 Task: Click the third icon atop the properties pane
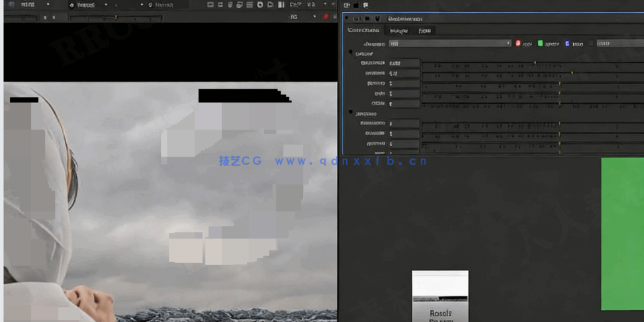(x=365, y=5)
